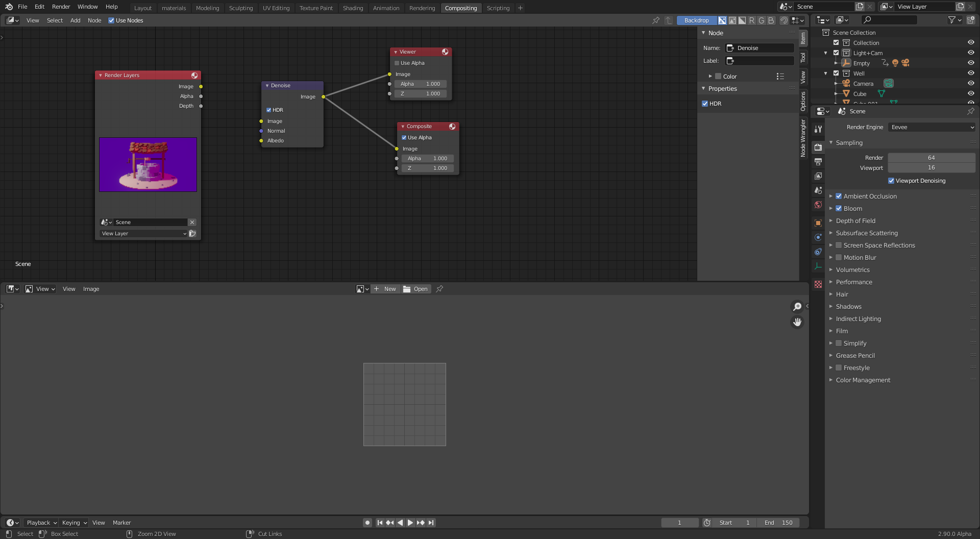Image resolution: width=980 pixels, height=539 pixels.
Task: Click the go to parent node tree arrow
Action: (x=669, y=20)
